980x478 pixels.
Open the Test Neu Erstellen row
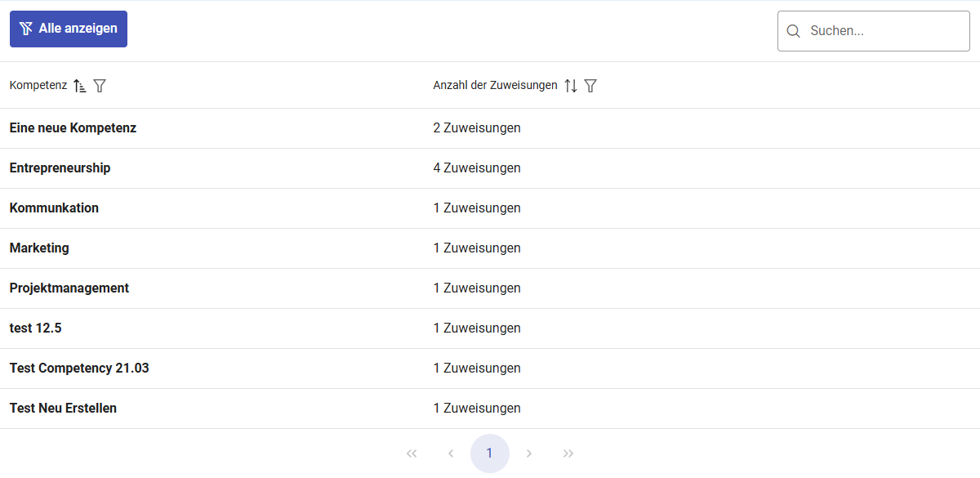(x=63, y=409)
